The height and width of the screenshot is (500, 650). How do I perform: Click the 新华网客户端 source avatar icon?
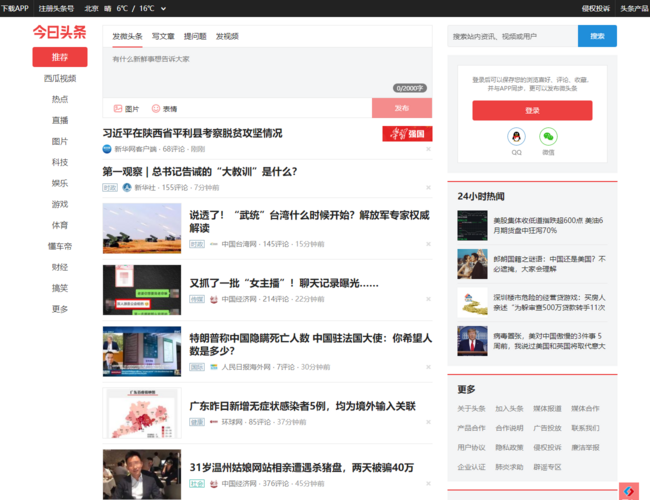(107, 149)
